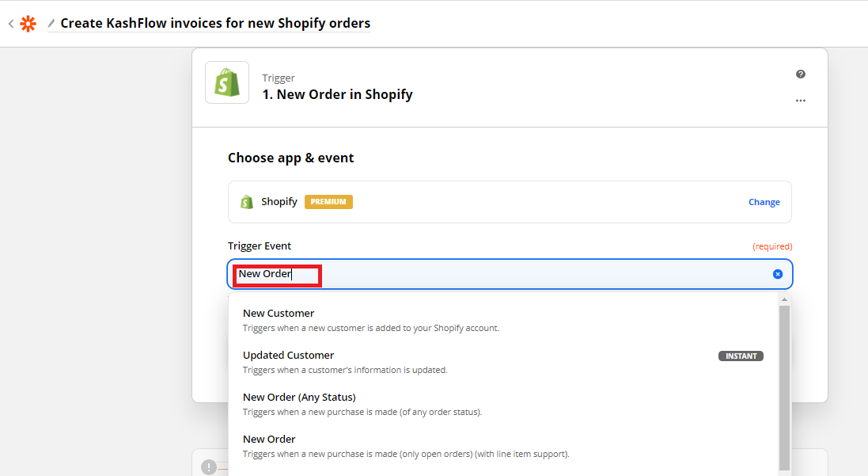Image resolution: width=868 pixels, height=476 pixels.
Task: Open the three-dot more options menu
Action: (x=801, y=101)
